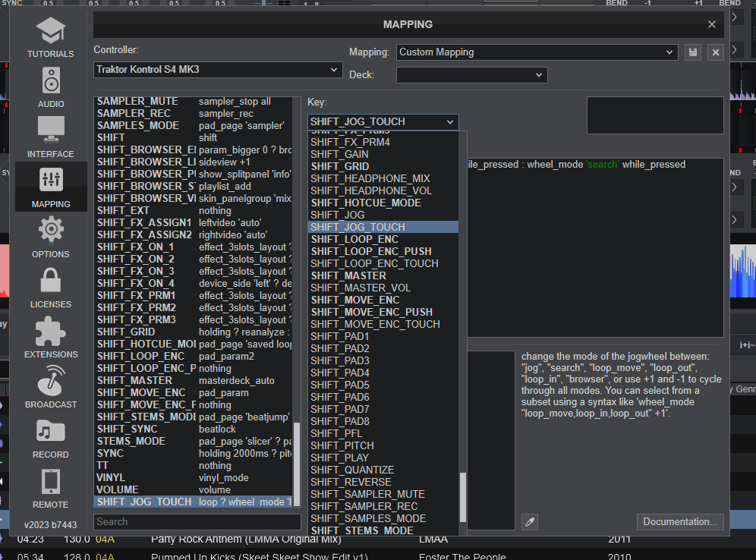Viewport: 756px width, 560px height.
Task: Pick SHIFT_HEADPHONE_MIX in the Key dropdown list
Action: (383, 178)
